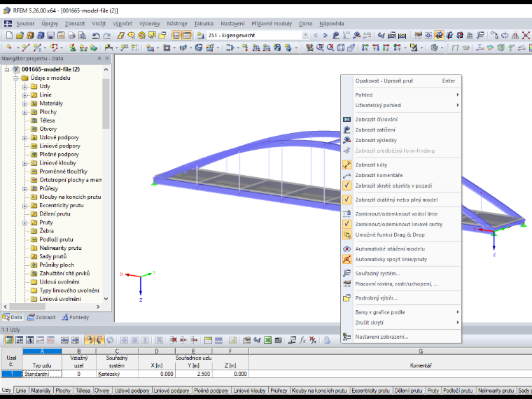Click the Automatické otáčení modelu eye icon
The width and height of the screenshot is (532, 399).
coord(346,249)
